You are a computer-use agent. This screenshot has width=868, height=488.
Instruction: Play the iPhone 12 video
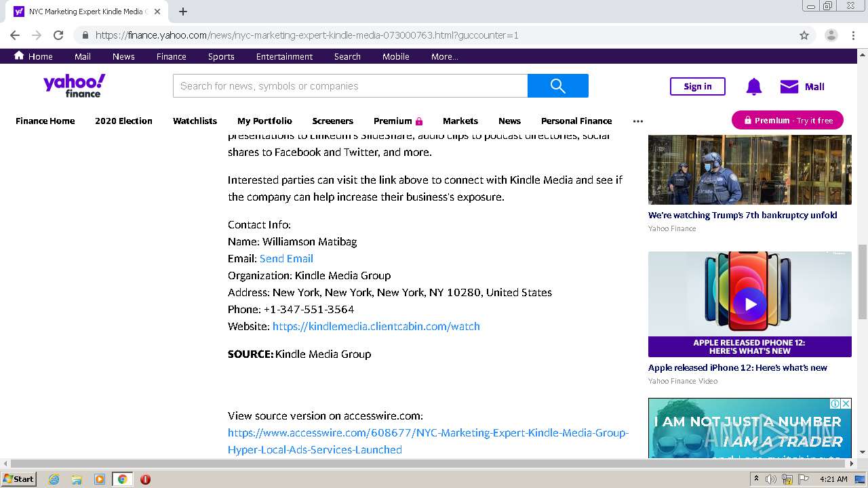tap(750, 304)
